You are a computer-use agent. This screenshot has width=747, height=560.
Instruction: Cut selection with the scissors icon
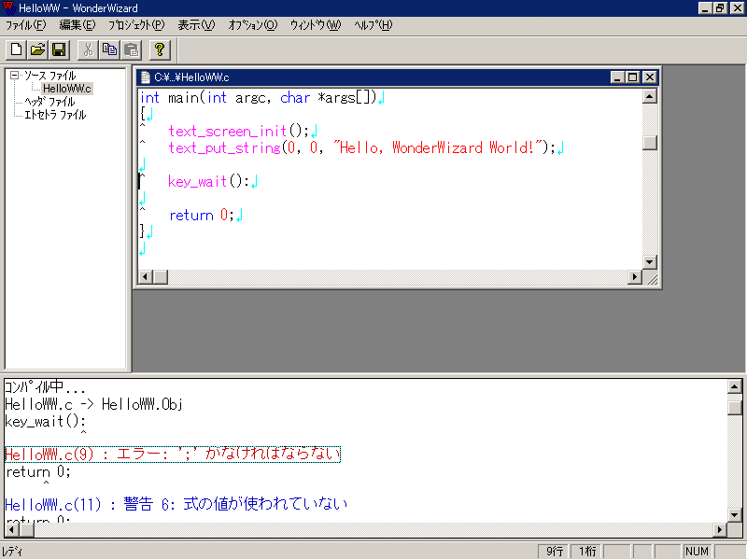88,49
